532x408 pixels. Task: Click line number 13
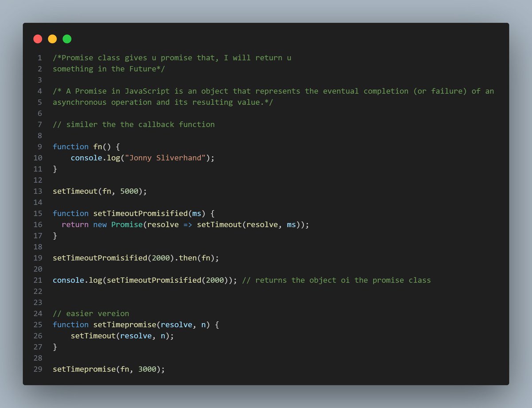38,191
